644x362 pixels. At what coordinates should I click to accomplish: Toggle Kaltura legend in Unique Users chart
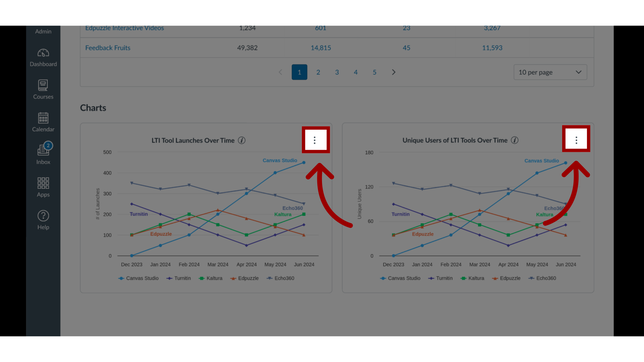coord(472,278)
